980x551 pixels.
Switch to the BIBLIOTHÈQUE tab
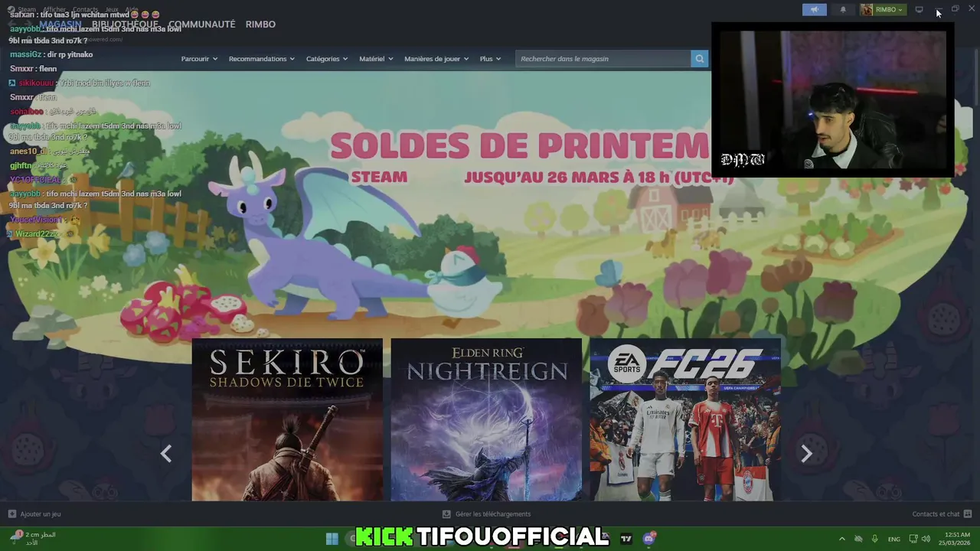[x=125, y=24]
